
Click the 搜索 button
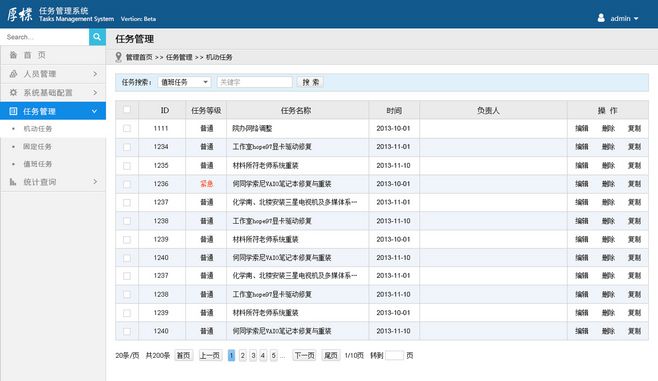(x=311, y=82)
